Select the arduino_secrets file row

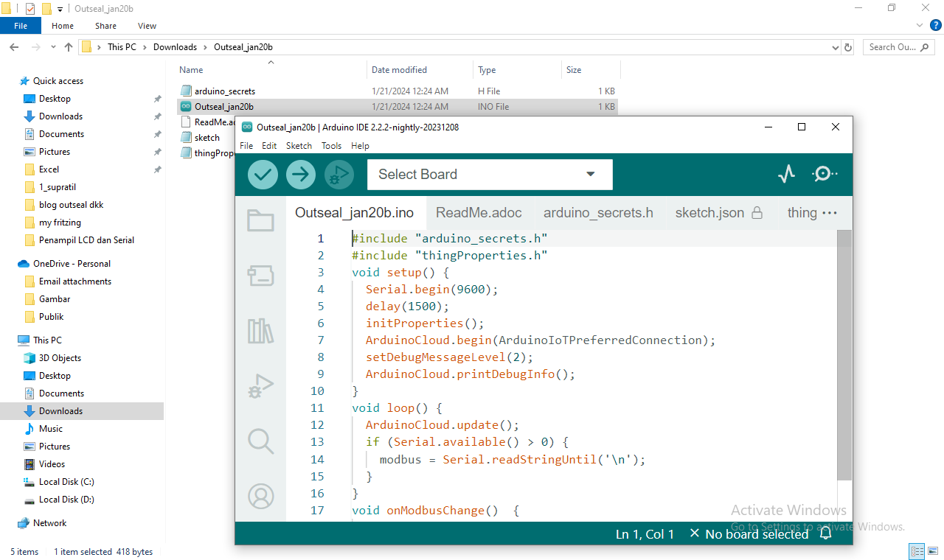pyautogui.click(x=398, y=91)
